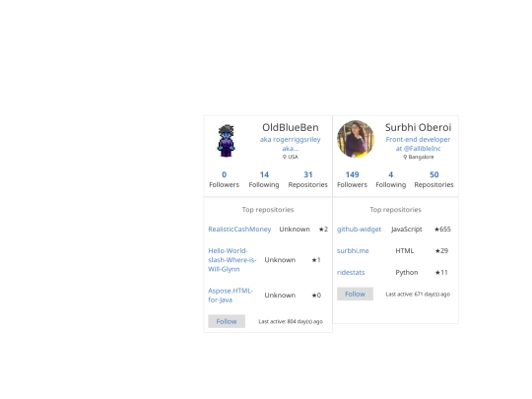The width and height of the screenshot is (532, 399).
Task: Click Unknown language beside Hello-World-slash-Where-is-Will-Glynn
Action: [280, 260]
